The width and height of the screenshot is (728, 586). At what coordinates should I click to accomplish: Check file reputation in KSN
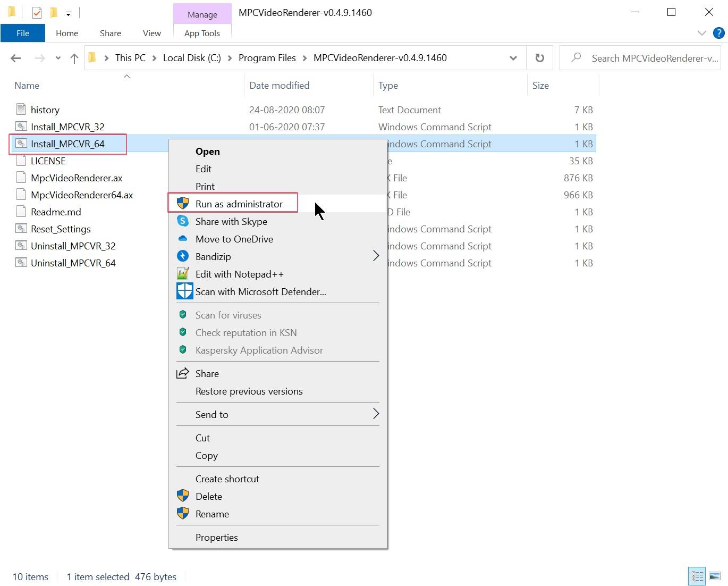(246, 332)
